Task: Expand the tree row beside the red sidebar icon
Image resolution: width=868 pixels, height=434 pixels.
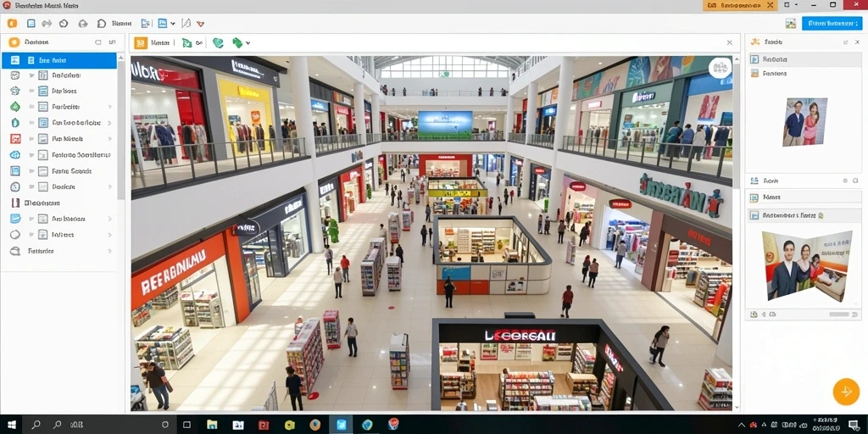Action: pyautogui.click(x=32, y=139)
